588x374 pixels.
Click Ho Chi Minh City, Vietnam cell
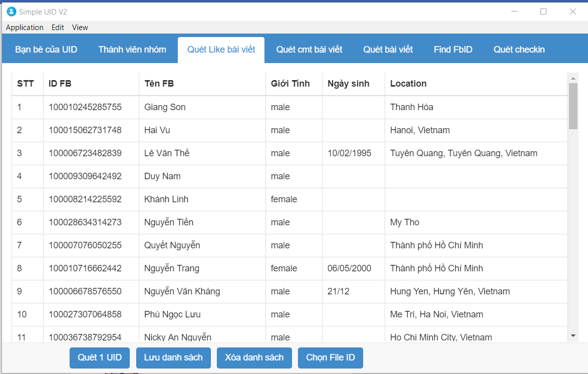pyautogui.click(x=476, y=334)
